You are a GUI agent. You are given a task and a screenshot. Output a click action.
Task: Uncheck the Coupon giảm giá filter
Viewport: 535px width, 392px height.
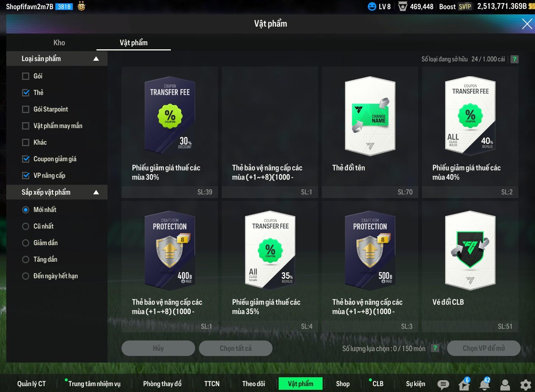click(26, 159)
